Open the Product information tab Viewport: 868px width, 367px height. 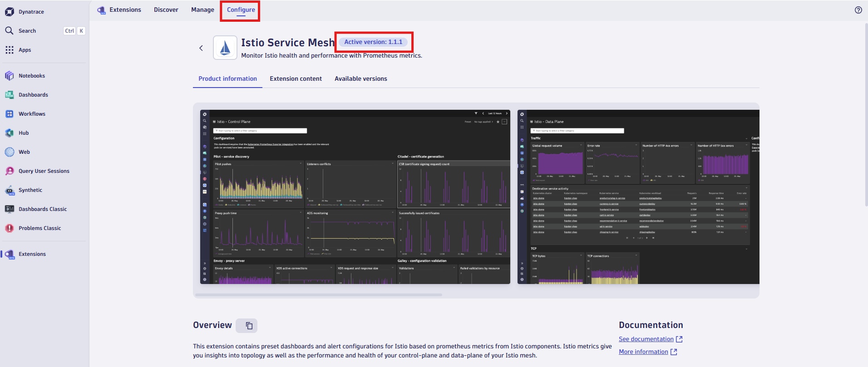(x=227, y=79)
